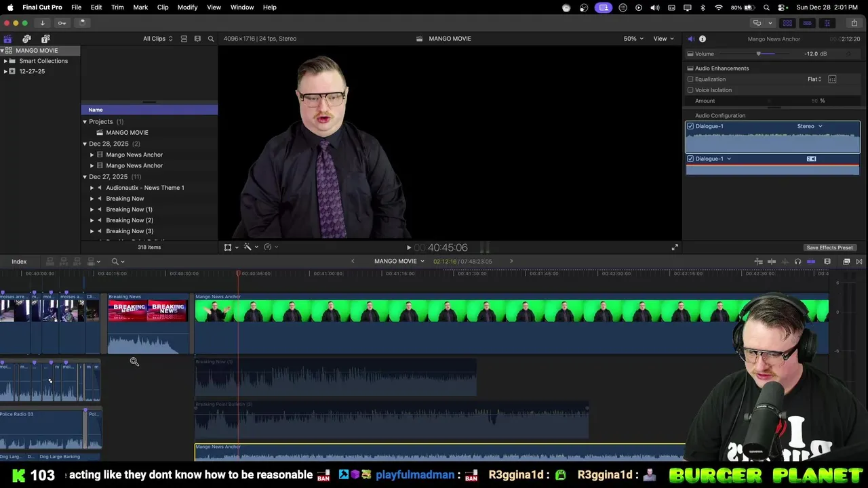Show the Libraries sidebar clapper icon
Image resolution: width=868 pixels, height=488 pixels.
pos(7,39)
